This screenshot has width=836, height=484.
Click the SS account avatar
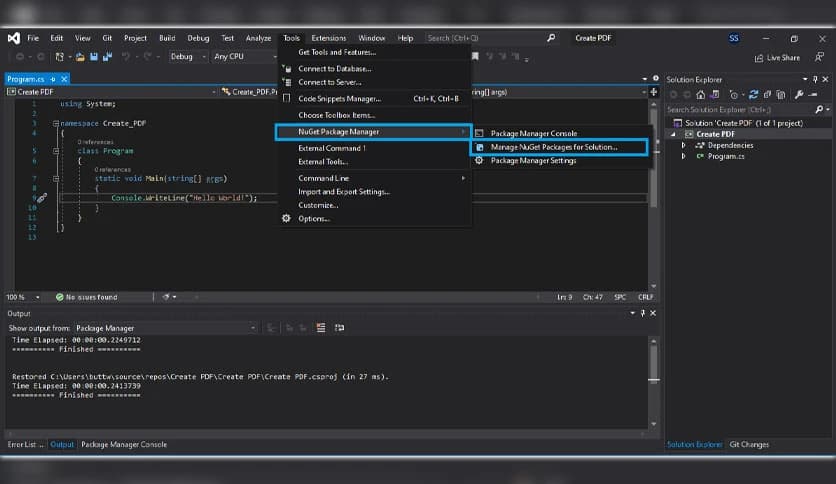coord(734,38)
